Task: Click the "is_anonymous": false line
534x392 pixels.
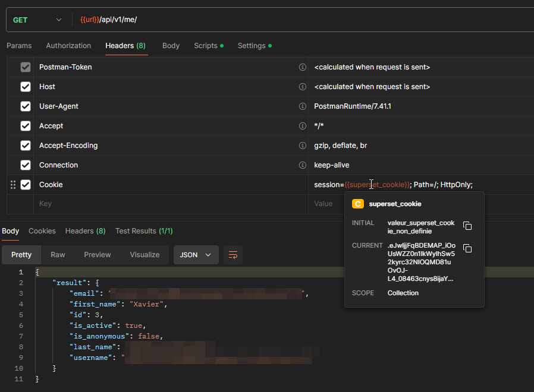Action: 117,336
